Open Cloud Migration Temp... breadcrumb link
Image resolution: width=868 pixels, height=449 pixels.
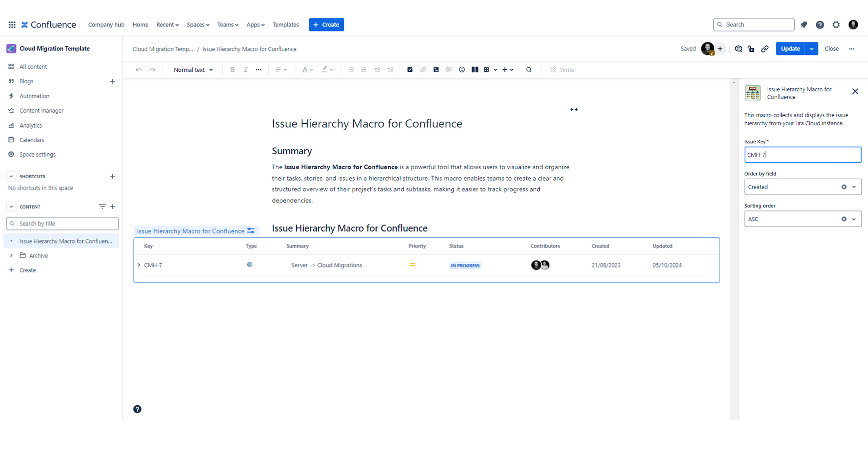(x=163, y=49)
